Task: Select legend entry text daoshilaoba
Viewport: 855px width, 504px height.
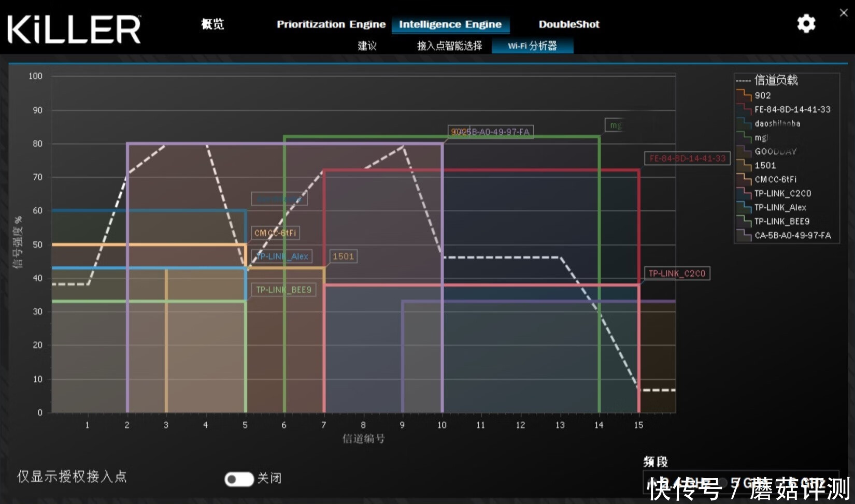Action: tap(777, 123)
